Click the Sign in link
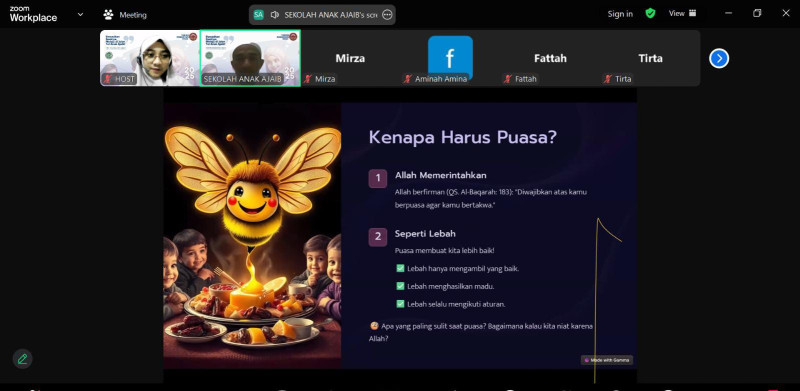Screen dimensions: 800x391 (620, 14)
